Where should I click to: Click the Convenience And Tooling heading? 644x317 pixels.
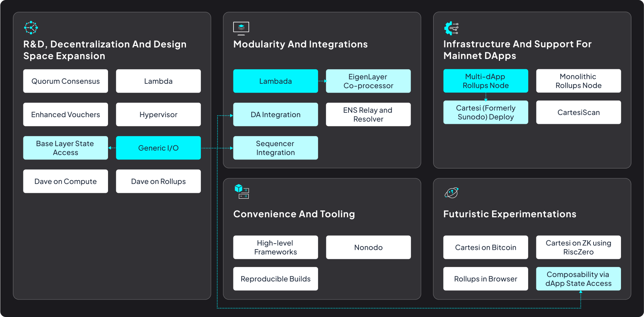pyautogui.click(x=294, y=214)
